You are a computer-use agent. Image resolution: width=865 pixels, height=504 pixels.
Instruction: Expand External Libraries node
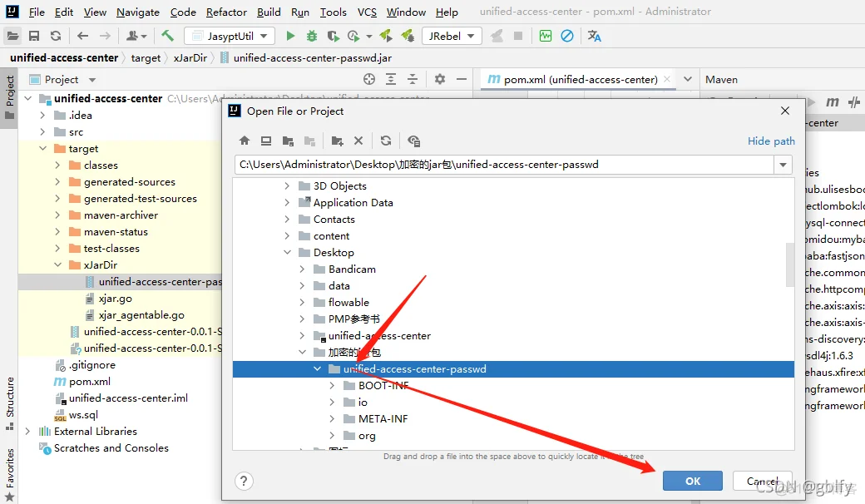pos(27,431)
